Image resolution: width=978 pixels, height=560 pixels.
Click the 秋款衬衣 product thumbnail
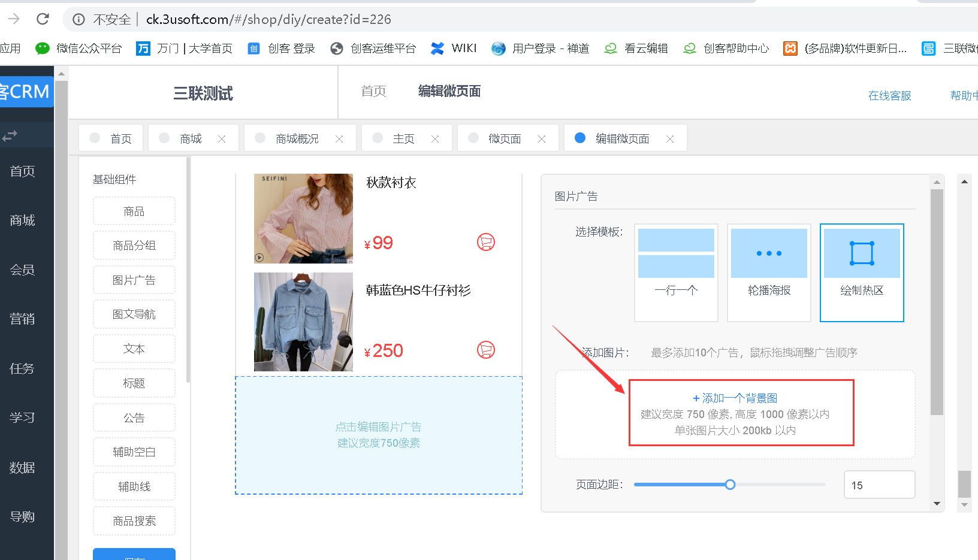(x=303, y=219)
